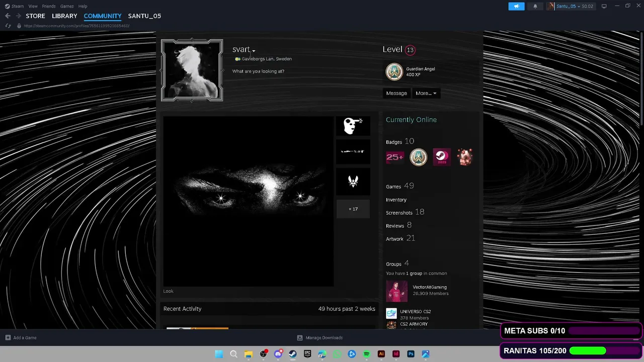The width and height of the screenshot is (644, 362).
Task: Click the '1 group' in common link
Action: click(414, 274)
